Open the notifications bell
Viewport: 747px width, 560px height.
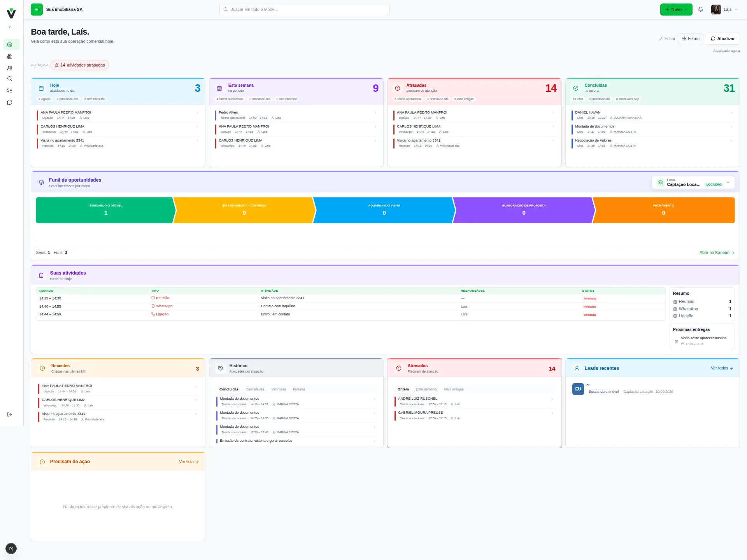coord(700,9)
